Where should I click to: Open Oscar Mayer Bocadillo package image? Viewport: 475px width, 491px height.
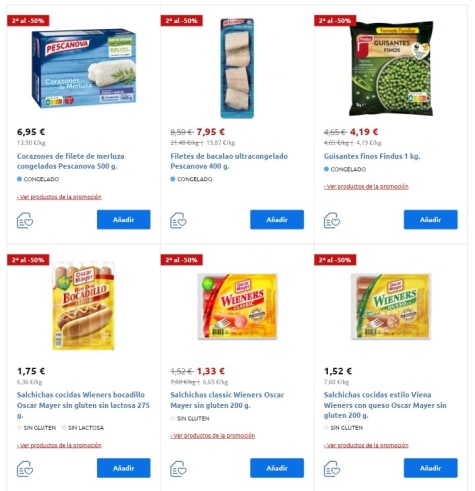point(84,306)
